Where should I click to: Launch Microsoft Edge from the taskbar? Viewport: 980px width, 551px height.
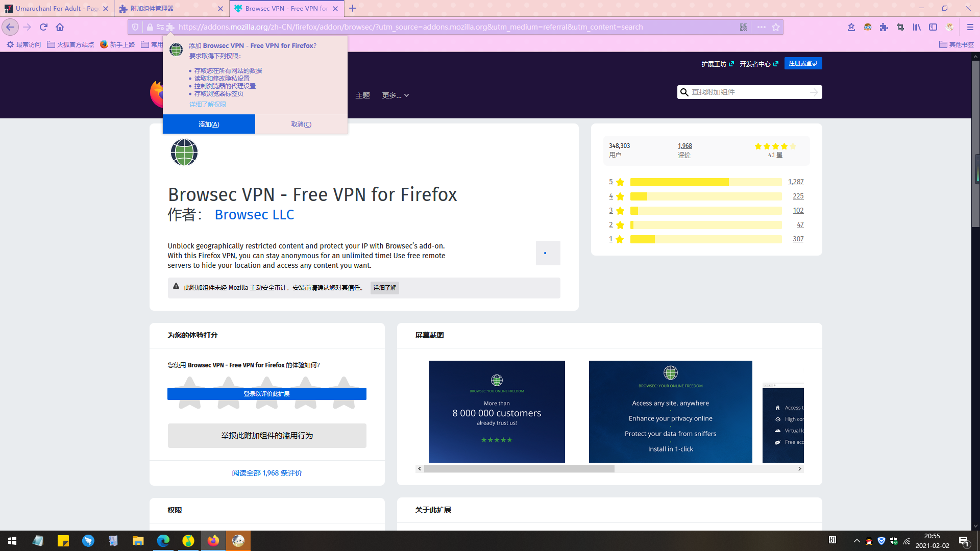[x=163, y=541]
